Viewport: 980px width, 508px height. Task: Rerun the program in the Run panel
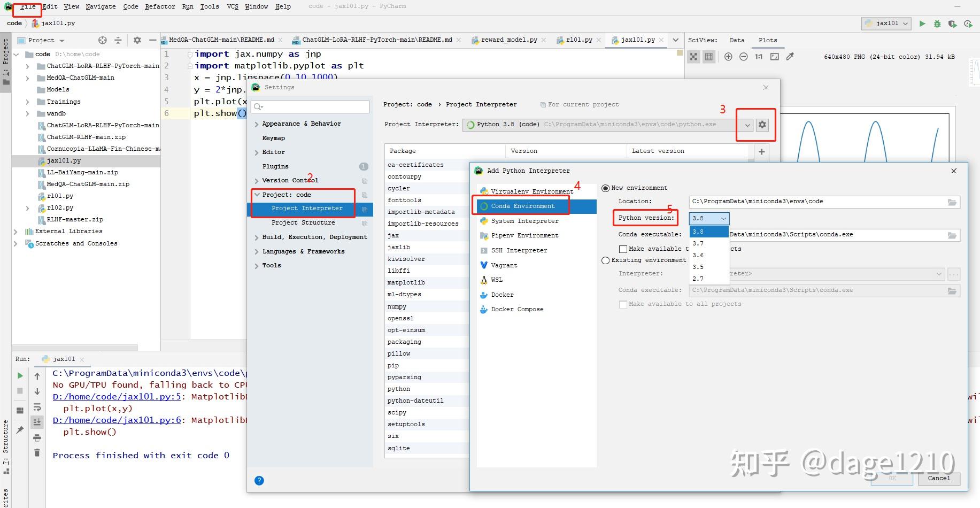point(20,375)
